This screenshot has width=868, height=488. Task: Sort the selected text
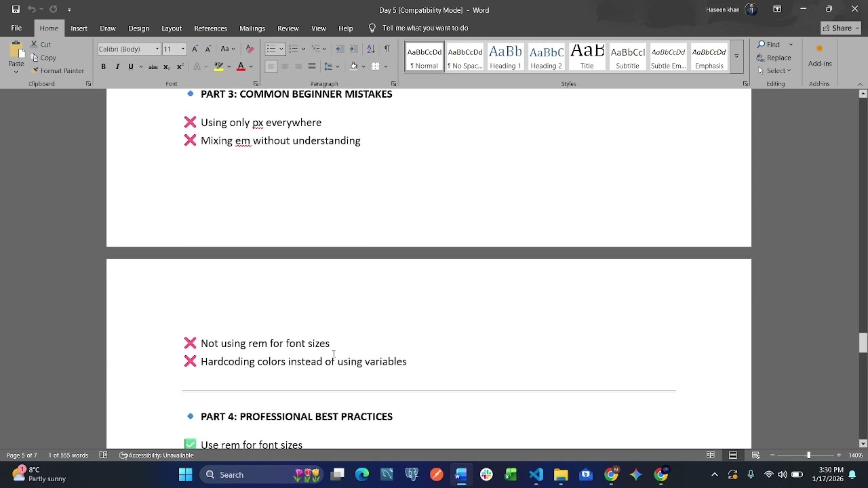tap(371, 49)
